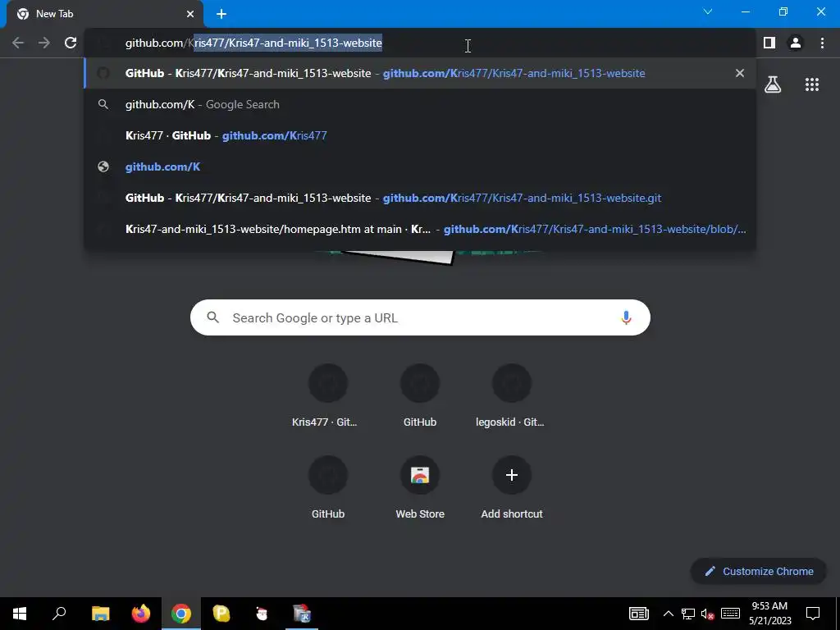The width and height of the screenshot is (840, 630).
Task: Choose 'github.com/K - Google Search' suggestion
Action: tap(420, 104)
